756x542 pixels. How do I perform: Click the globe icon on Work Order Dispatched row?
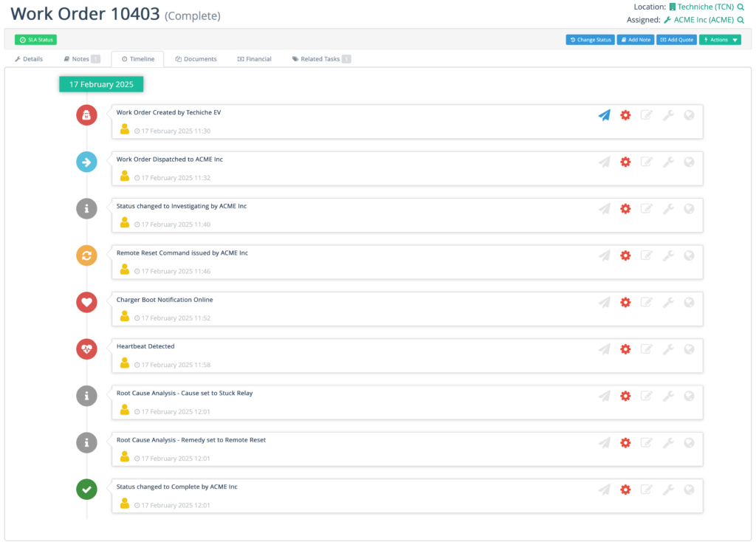689,162
